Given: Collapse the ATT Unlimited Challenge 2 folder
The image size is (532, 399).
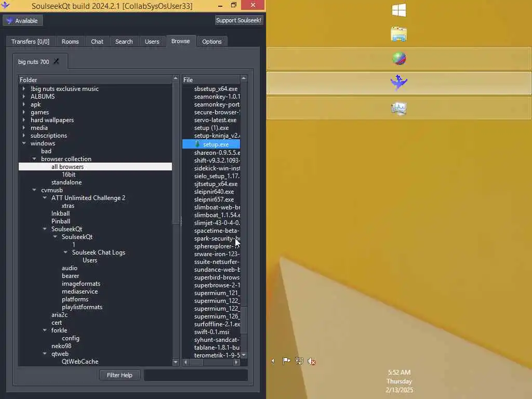Looking at the screenshot, I should click(45, 198).
